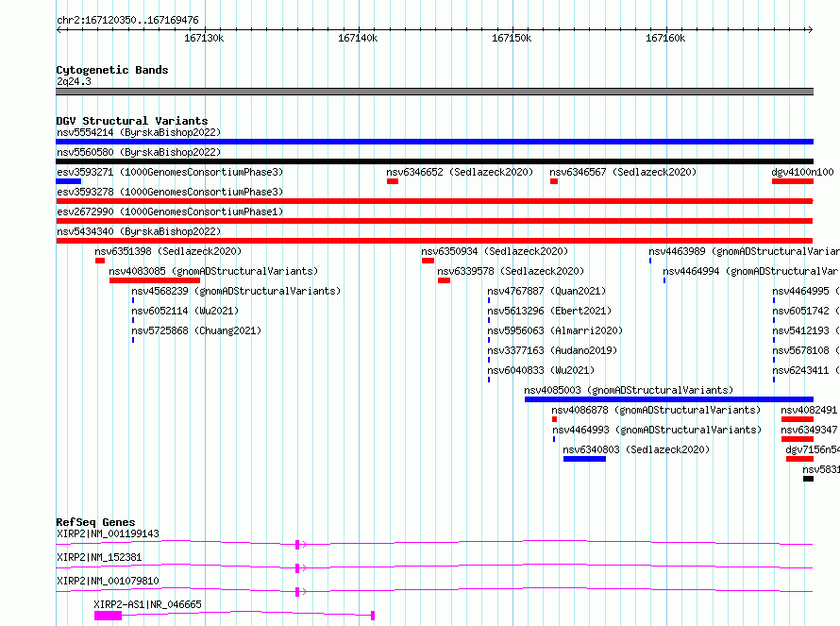Open the nsv5554214 (ByrskaBishop2022) label
840x626 pixels.
(x=139, y=132)
